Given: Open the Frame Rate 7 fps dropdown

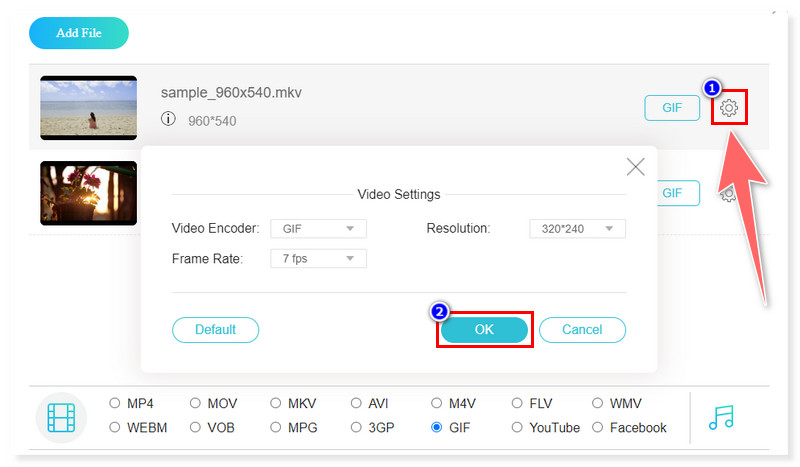Looking at the screenshot, I should (x=318, y=259).
